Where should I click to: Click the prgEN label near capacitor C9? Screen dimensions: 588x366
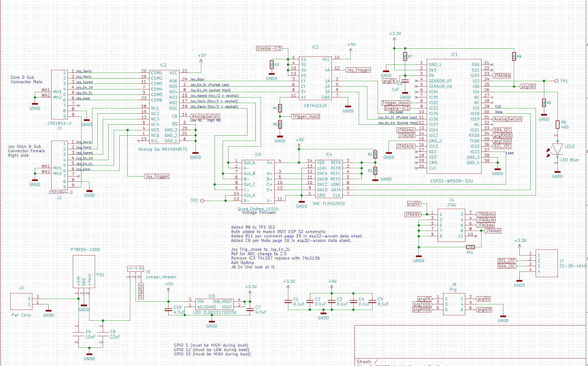(389, 81)
